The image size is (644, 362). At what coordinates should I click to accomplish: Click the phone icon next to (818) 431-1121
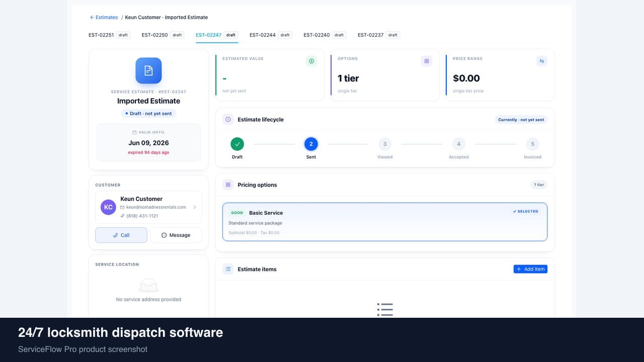point(122,216)
